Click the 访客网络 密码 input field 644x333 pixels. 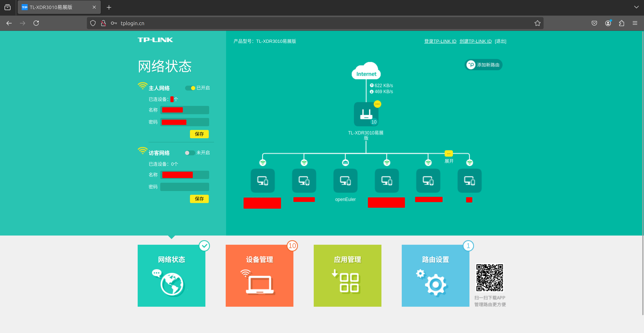pos(185,187)
